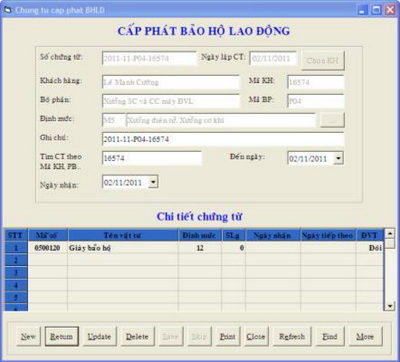Select row header 1 in grid
Screen dimensions: 400x362
pos(16,248)
